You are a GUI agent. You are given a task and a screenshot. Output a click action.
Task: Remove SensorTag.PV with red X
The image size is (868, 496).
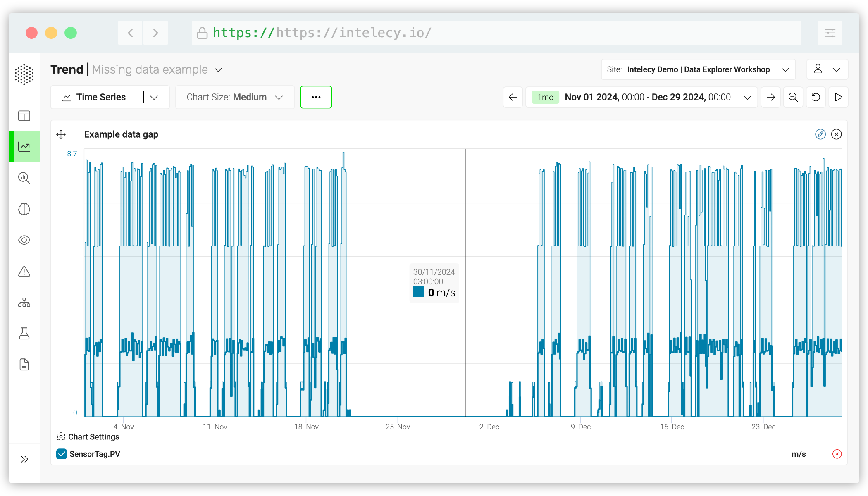pyautogui.click(x=837, y=454)
